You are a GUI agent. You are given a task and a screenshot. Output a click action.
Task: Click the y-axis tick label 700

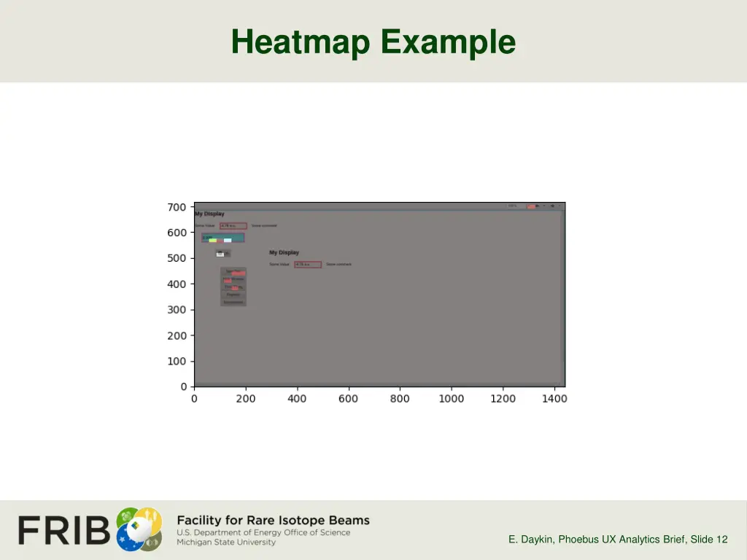pyautogui.click(x=177, y=207)
